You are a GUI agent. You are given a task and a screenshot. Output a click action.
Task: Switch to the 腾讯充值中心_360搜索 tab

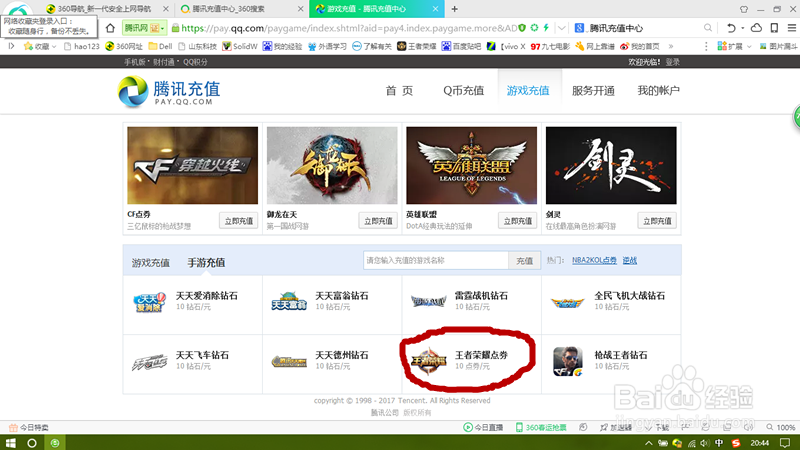pyautogui.click(x=240, y=9)
